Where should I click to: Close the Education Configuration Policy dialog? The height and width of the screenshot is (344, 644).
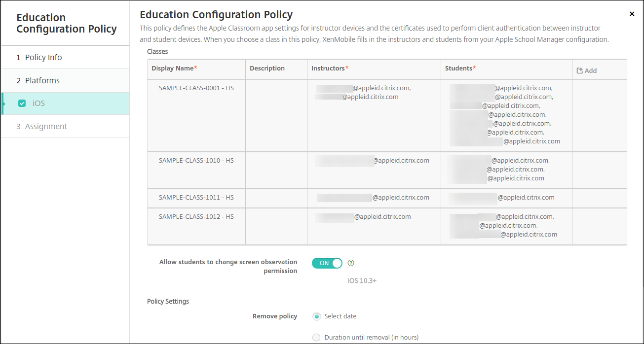(x=632, y=14)
